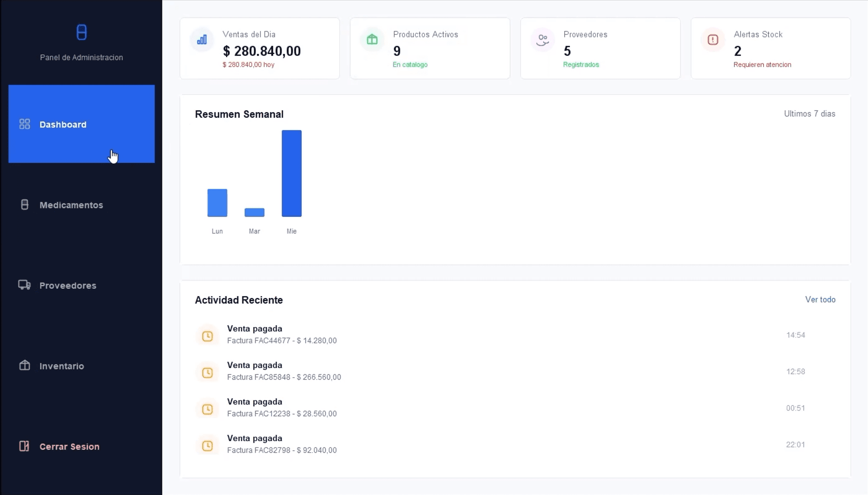Click the 'Registrados' label
Screen dimensions: 868x495
tap(581, 64)
